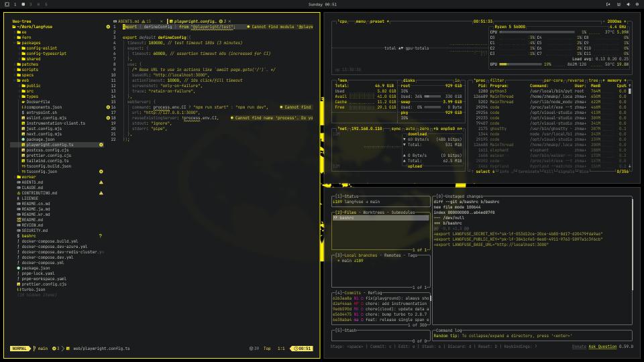
Task: Expand the patches folder
Action: [27, 64]
